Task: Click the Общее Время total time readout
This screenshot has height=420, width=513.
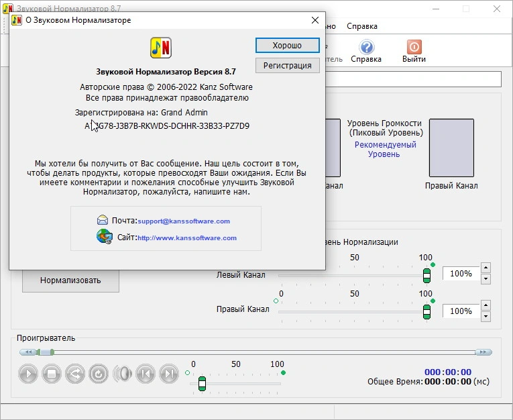Action: [429, 382]
